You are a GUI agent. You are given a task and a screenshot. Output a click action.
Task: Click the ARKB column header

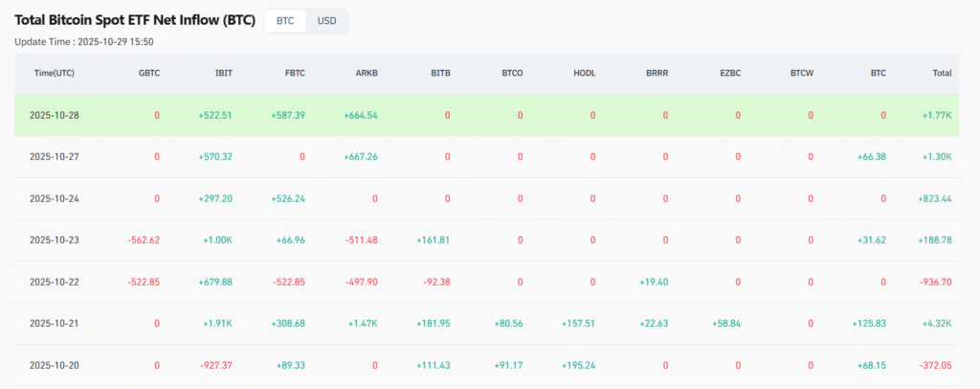(366, 73)
